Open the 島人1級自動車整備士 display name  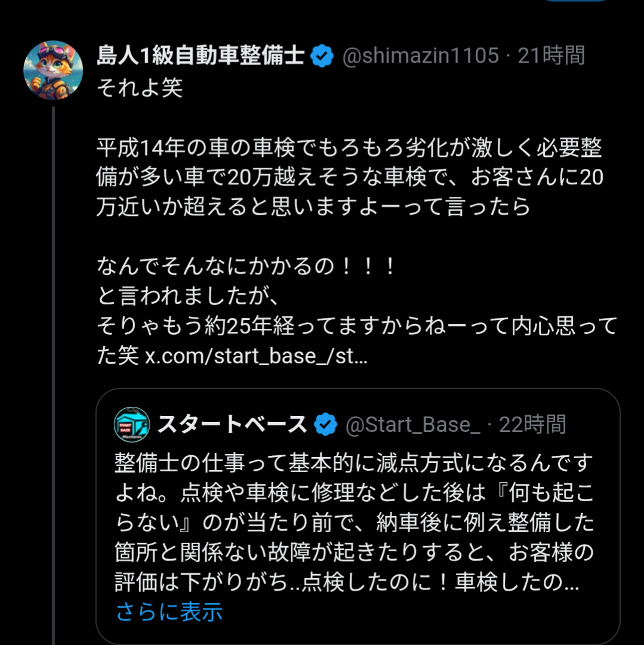click(x=201, y=56)
